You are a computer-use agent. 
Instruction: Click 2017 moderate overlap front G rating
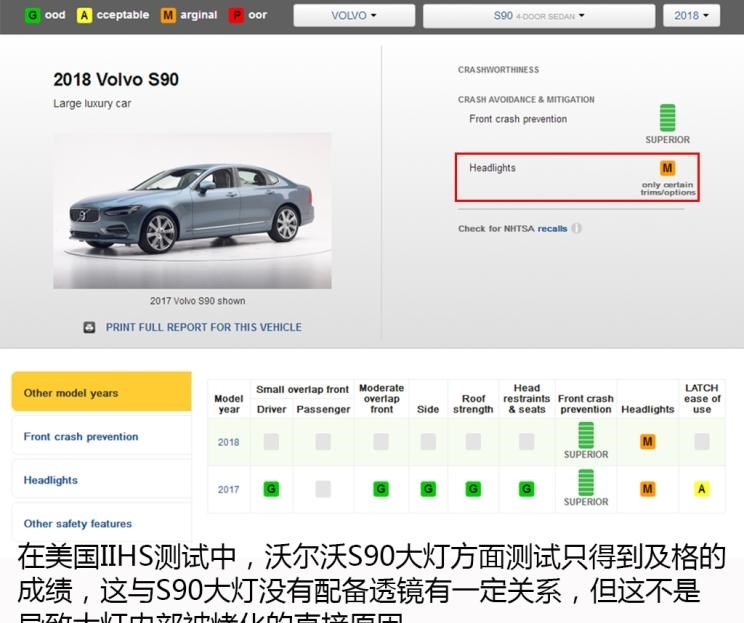pyautogui.click(x=381, y=489)
